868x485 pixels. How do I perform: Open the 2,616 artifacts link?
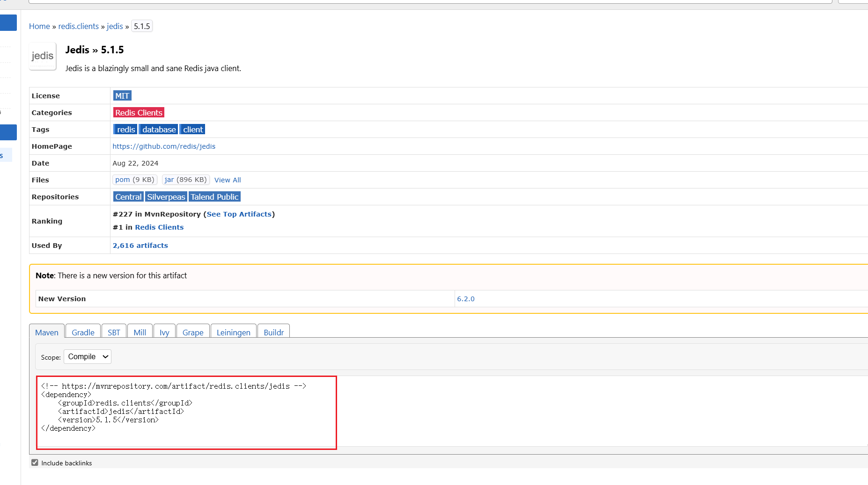[140, 246]
